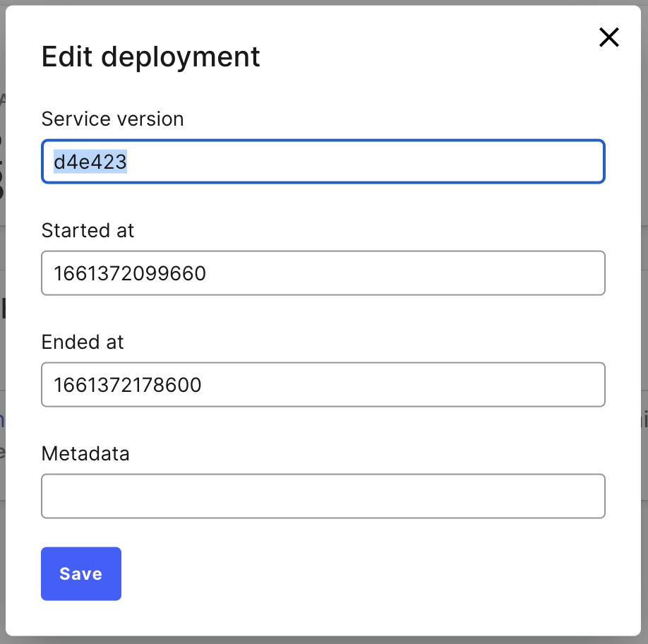This screenshot has height=644, width=648.
Task: Click the Edit deployment dialog title
Action: click(x=150, y=56)
